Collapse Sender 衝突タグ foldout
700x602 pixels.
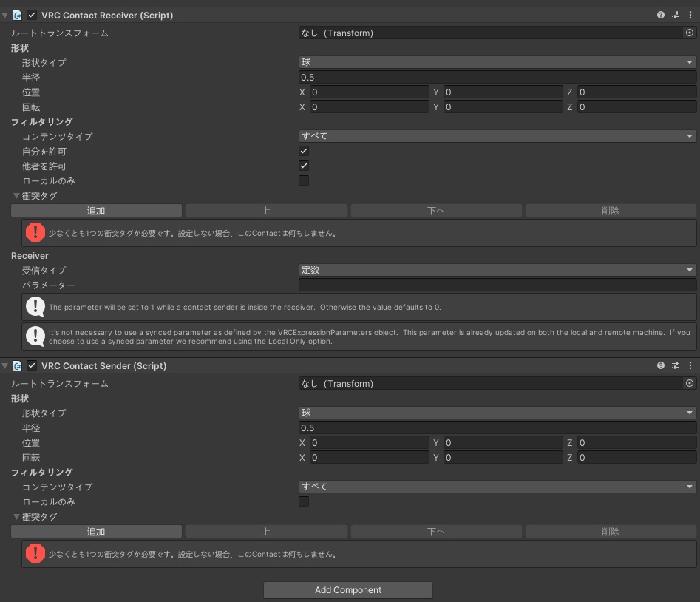tap(16, 517)
